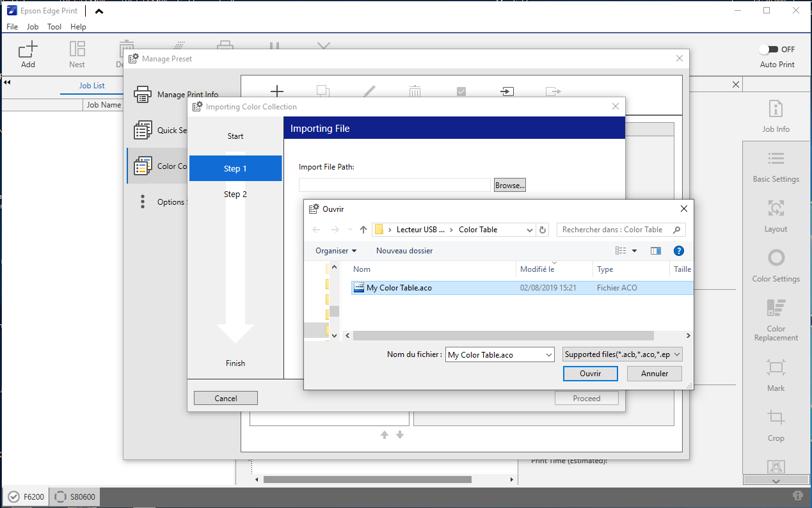
Task: Click the pencil edit icon in Manage Preset
Action: click(x=369, y=91)
